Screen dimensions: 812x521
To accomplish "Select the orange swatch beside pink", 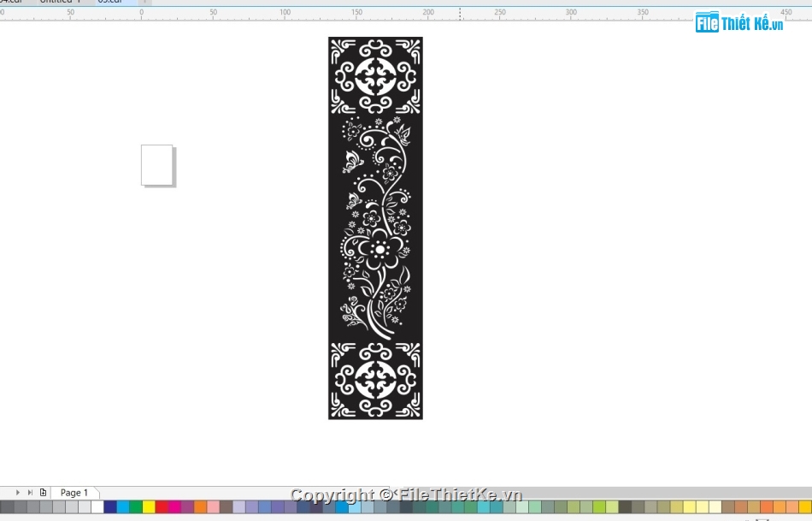I will pyautogui.click(x=200, y=506).
